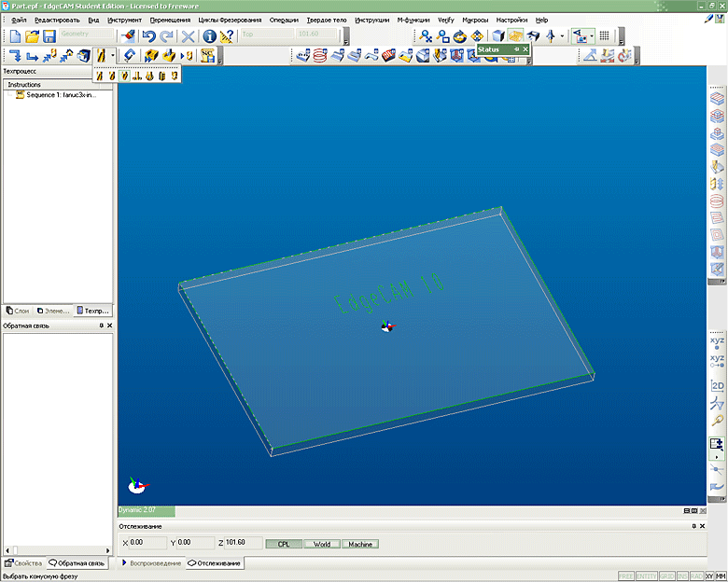Select the rapid move down arrow icon

click(15, 56)
